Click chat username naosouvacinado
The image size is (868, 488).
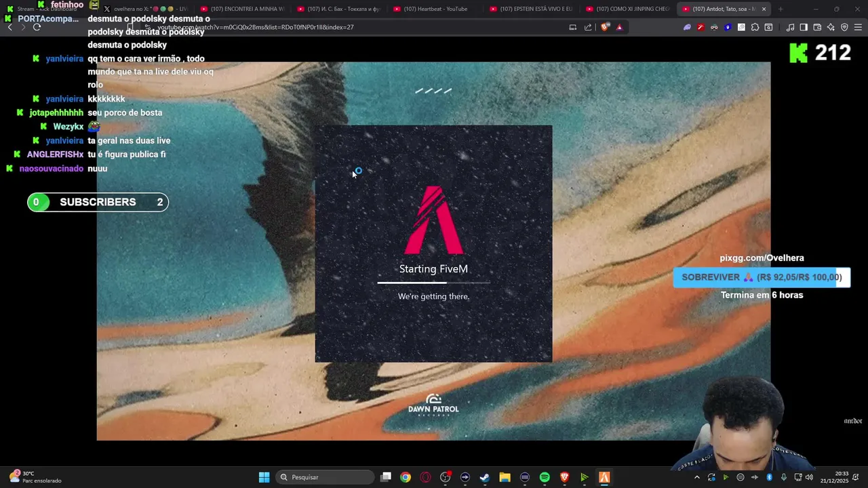(52, 169)
